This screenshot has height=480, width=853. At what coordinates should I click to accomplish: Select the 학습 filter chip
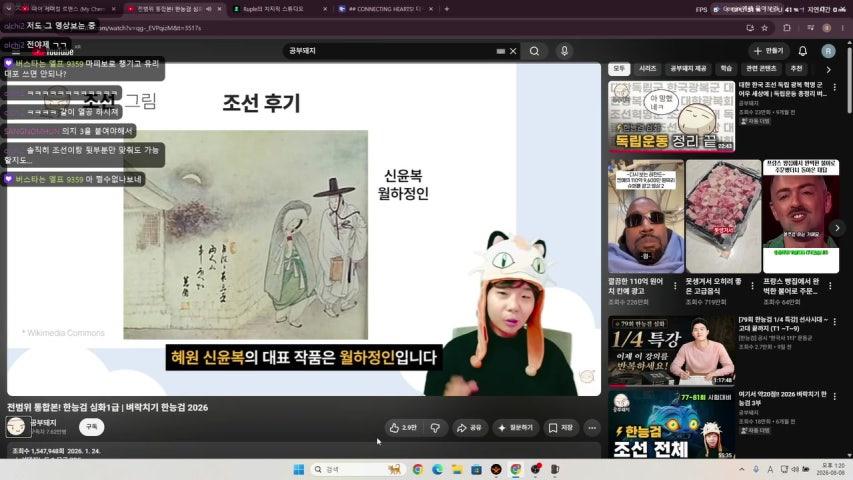pyautogui.click(x=726, y=69)
